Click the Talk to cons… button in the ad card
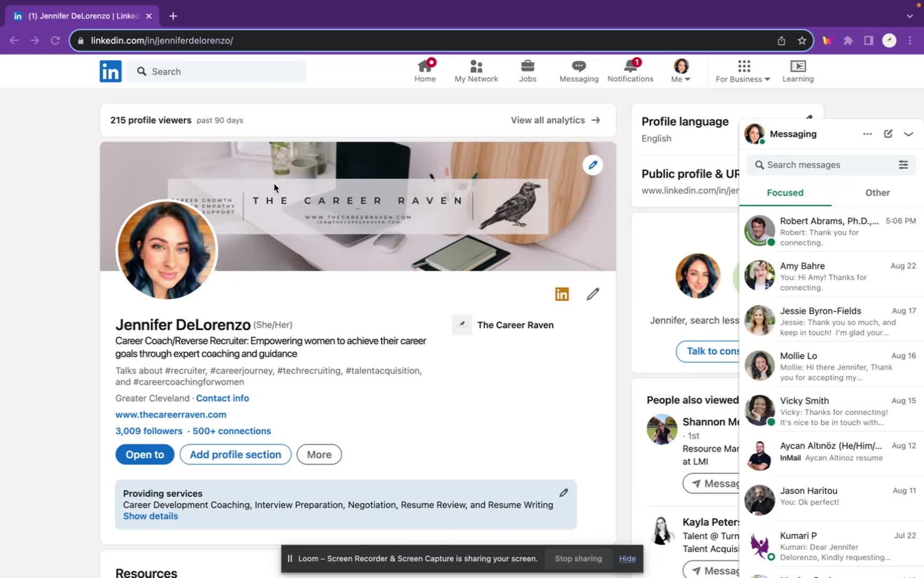Image resolution: width=924 pixels, height=578 pixels. pos(707,351)
